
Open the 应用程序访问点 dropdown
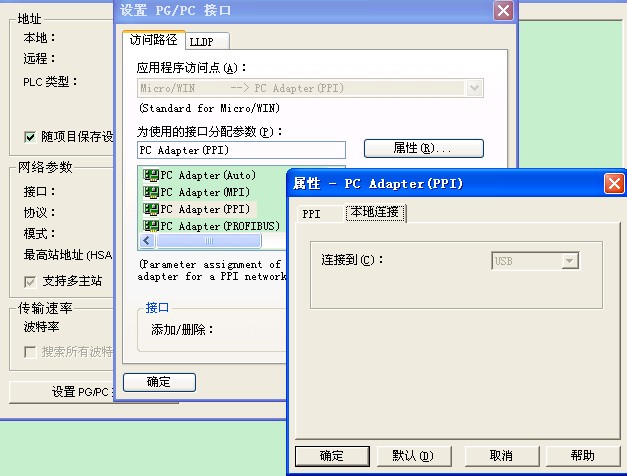pos(475,88)
